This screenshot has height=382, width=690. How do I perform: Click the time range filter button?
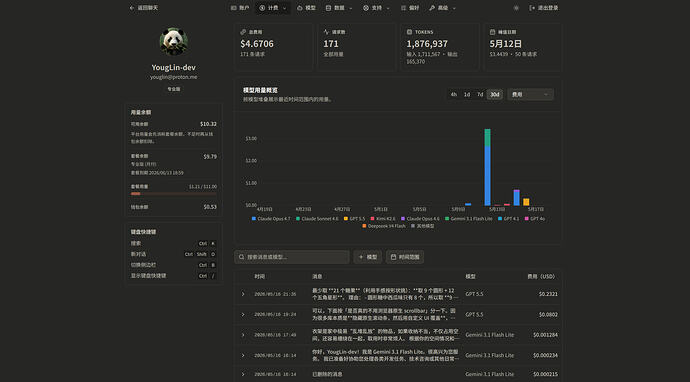click(405, 257)
